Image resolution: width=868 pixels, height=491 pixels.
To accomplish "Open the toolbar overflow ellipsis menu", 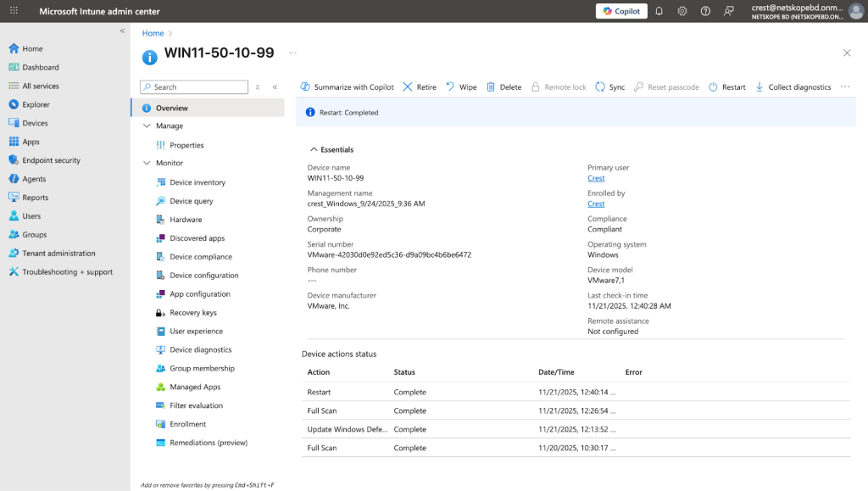I will (x=845, y=86).
